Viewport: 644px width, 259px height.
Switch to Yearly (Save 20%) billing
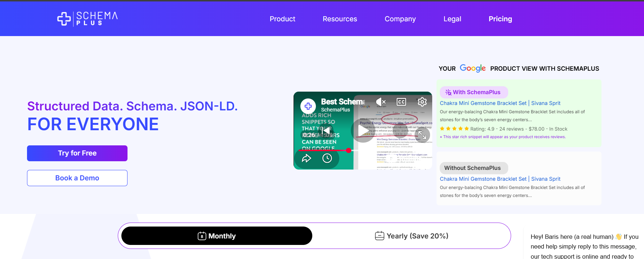coord(412,236)
